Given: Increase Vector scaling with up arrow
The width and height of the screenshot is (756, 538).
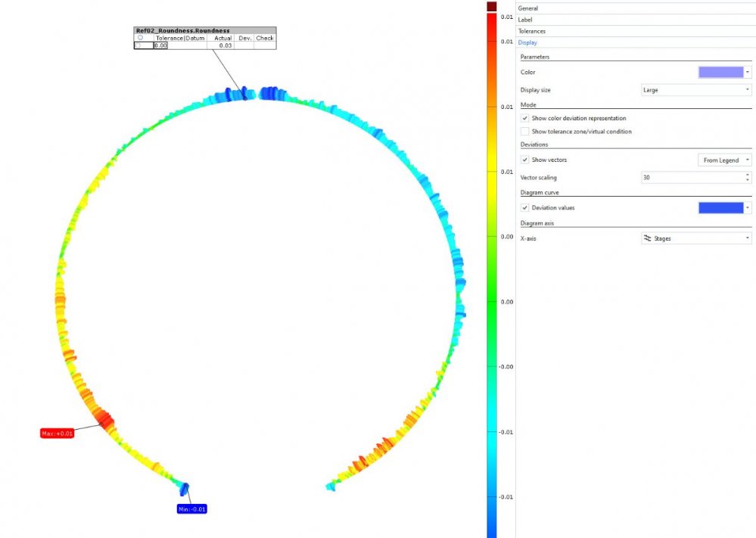Looking at the screenshot, I should coord(748,175).
